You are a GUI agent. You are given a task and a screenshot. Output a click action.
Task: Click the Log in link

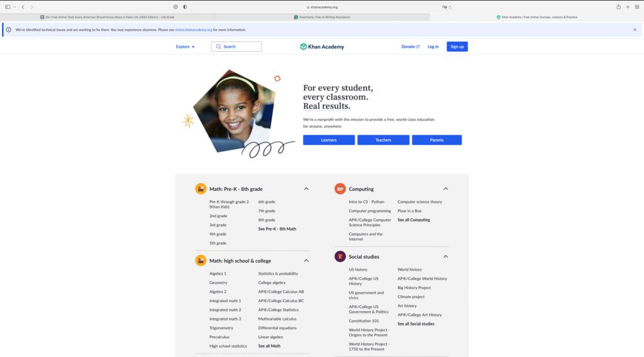click(x=433, y=47)
